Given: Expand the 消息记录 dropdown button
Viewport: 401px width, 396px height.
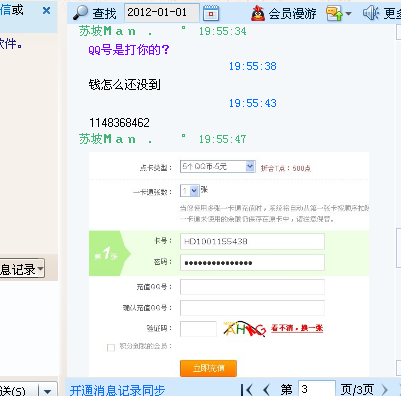Looking at the screenshot, I should pos(40,269).
